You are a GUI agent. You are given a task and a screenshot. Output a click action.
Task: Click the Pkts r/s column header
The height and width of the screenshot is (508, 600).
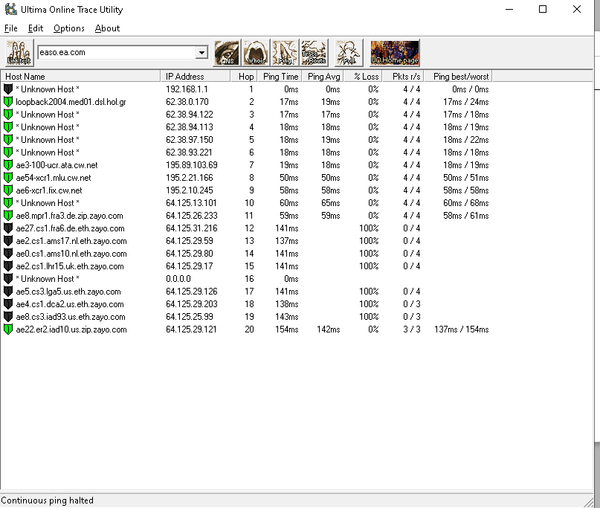(x=403, y=77)
